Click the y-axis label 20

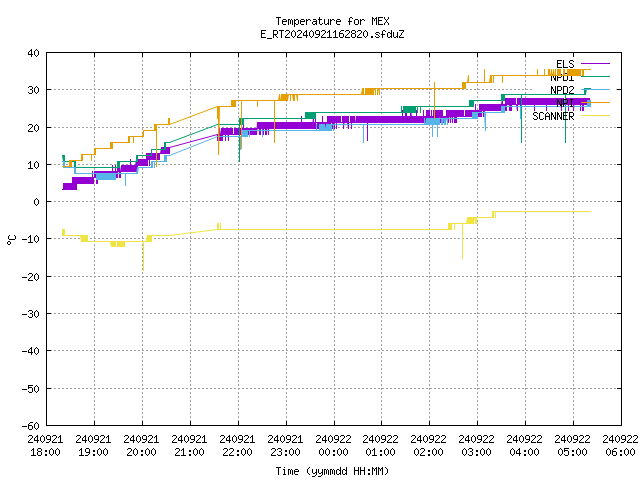pos(33,128)
